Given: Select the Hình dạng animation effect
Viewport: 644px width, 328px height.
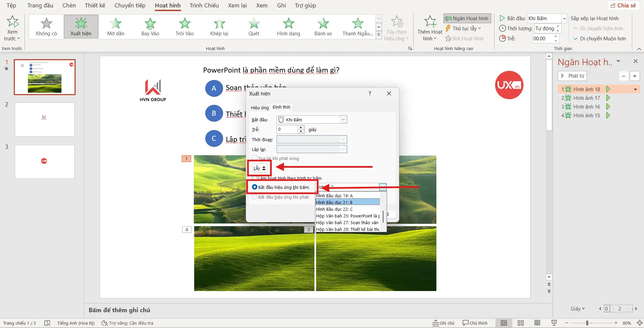Looking at the screenshot, I should pyautogui.click(x=288, y=27).
